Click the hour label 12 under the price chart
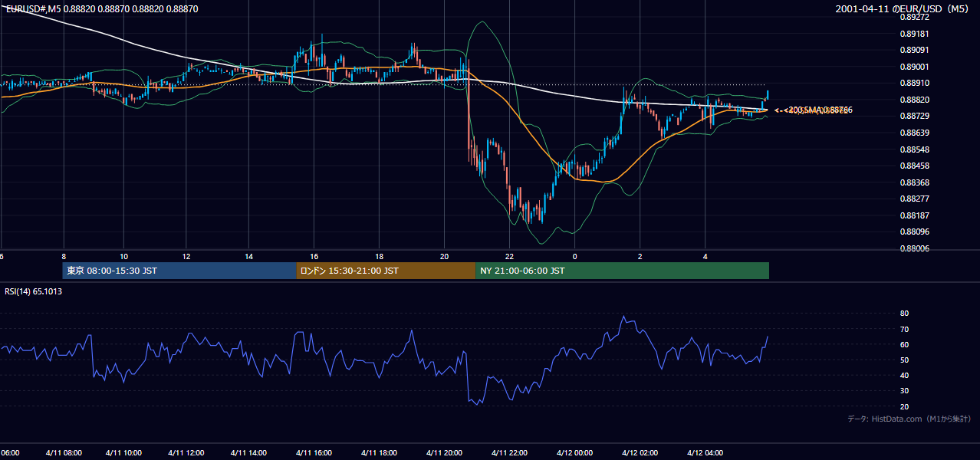 [x=186, y=256]
